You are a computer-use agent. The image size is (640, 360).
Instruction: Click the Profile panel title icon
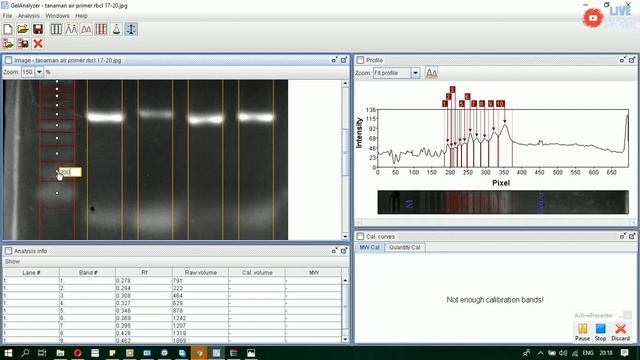(x=360, y=60)
